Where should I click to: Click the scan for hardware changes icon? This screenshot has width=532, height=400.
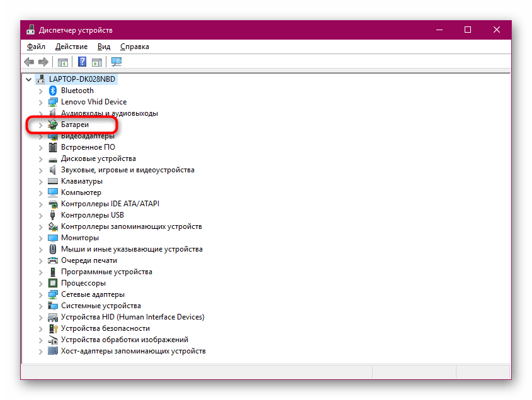116,62
